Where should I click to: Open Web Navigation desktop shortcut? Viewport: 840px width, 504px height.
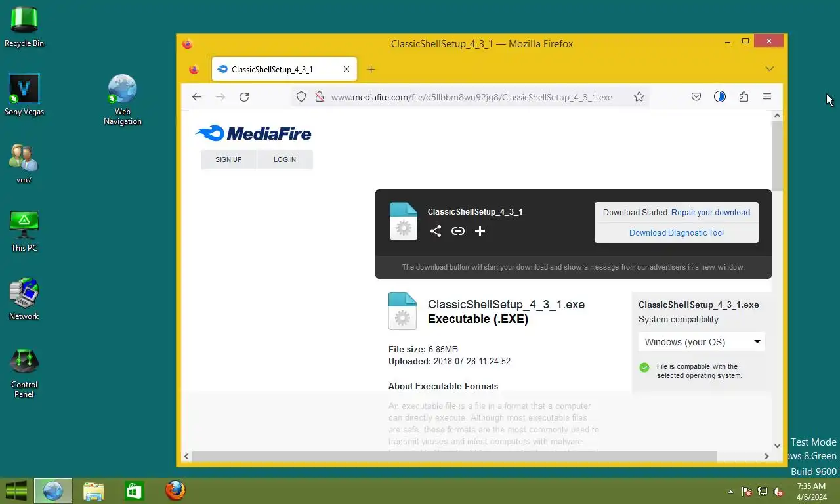tap(123, 99)
